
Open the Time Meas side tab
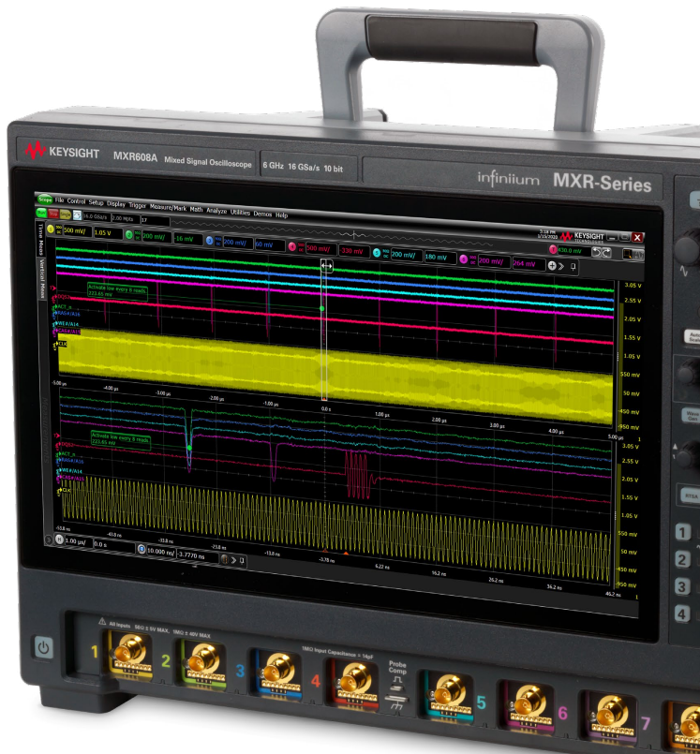[41, 239]
